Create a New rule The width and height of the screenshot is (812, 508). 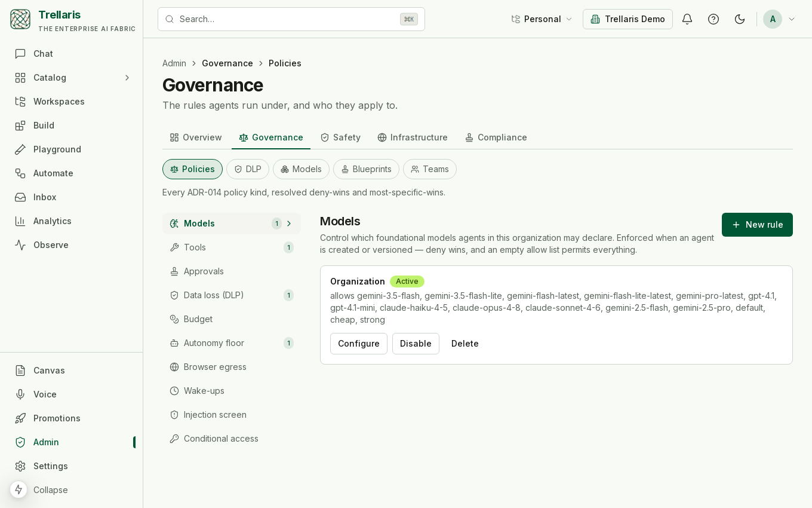(757, 225)
